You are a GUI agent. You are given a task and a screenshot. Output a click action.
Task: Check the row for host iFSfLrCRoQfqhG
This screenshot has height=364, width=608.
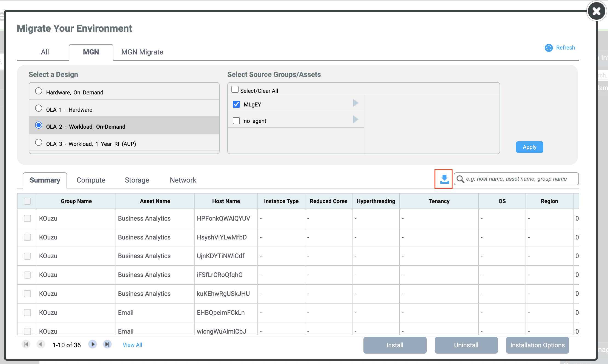pos(27,275)
